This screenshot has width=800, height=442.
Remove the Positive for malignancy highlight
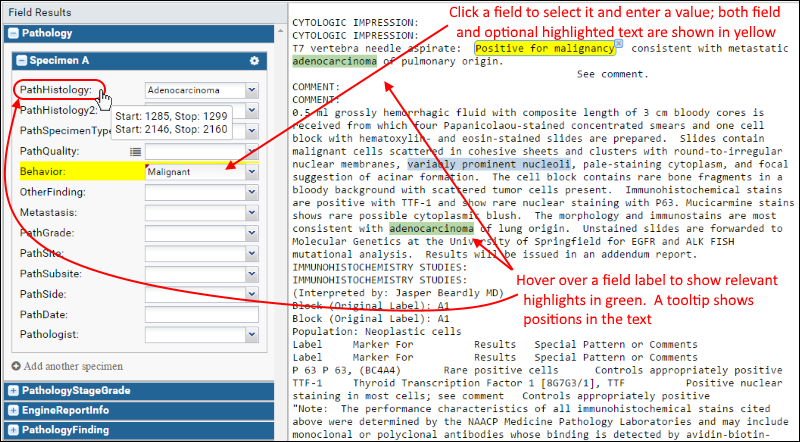pyautogui.click(x=619, y=43)
